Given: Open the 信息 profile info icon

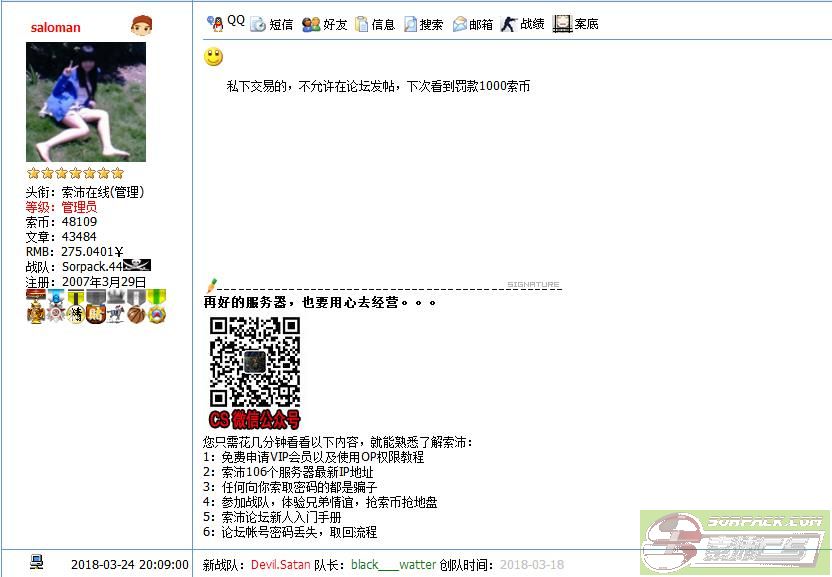Looking at the screenshot, I should pos(361,24).
